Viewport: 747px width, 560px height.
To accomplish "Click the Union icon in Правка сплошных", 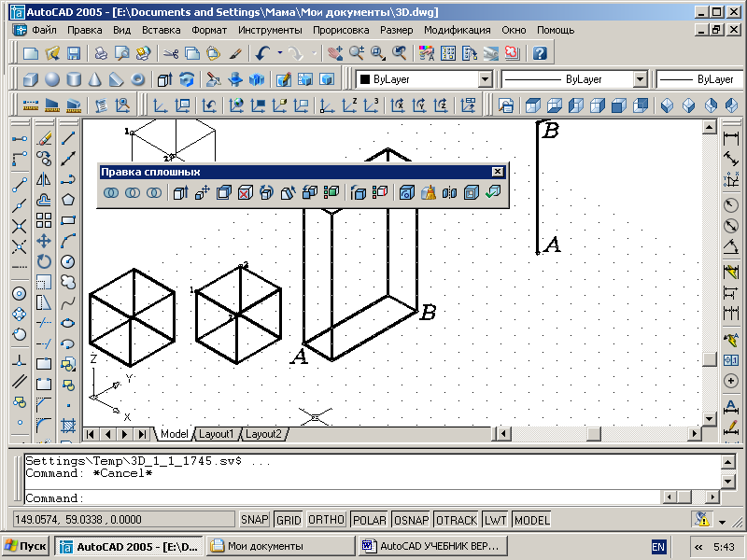I will click(x=111, y=192).
